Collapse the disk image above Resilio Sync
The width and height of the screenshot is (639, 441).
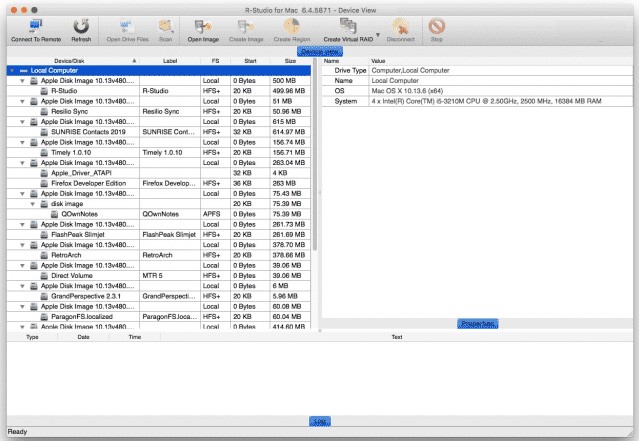coord(22,101)
